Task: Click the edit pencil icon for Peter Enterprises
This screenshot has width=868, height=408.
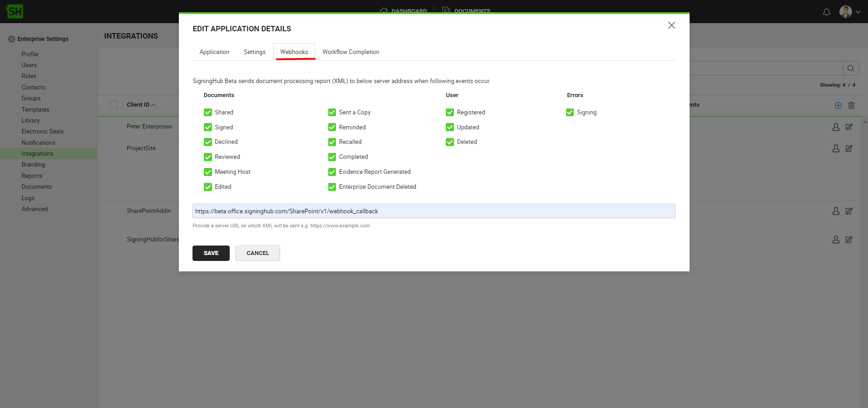Action: tap(848, 127)
